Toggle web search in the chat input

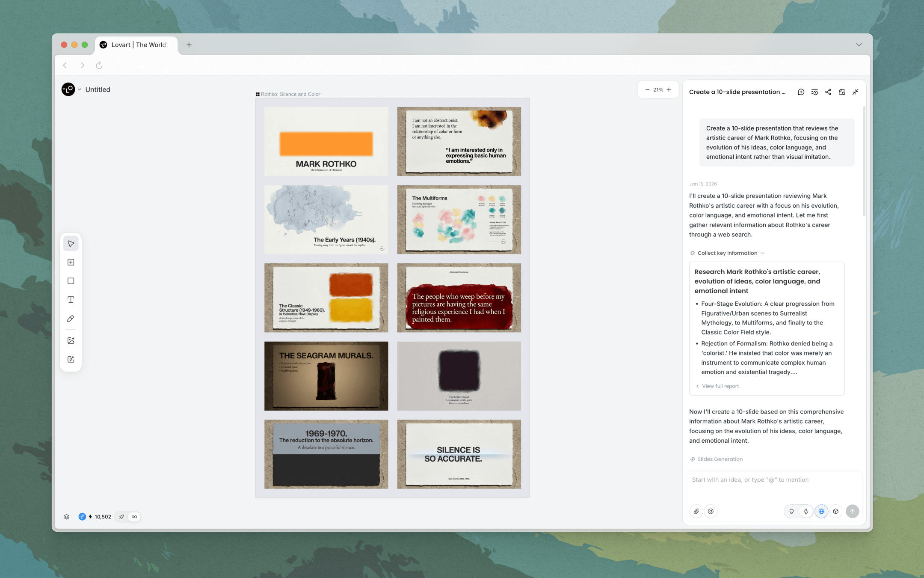point(821,511)
